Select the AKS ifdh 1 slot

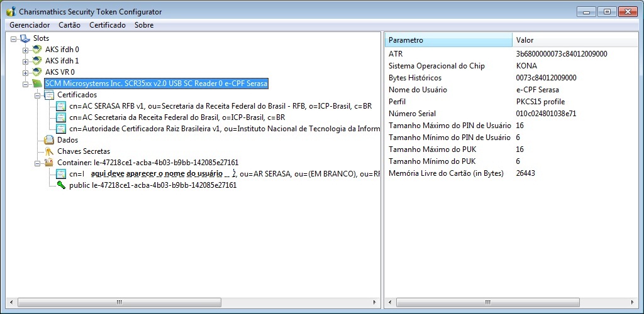pyautogui.click(x=62, y=61)
